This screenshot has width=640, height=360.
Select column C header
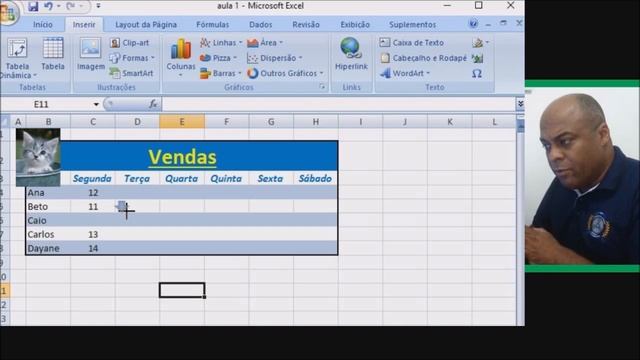[93, 122]
